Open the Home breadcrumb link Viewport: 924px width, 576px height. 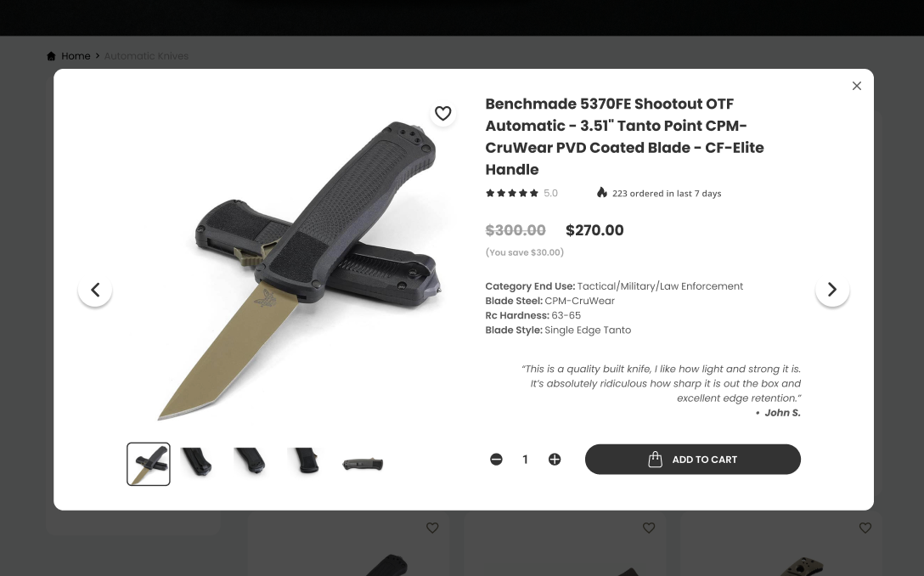coord(76,56)
